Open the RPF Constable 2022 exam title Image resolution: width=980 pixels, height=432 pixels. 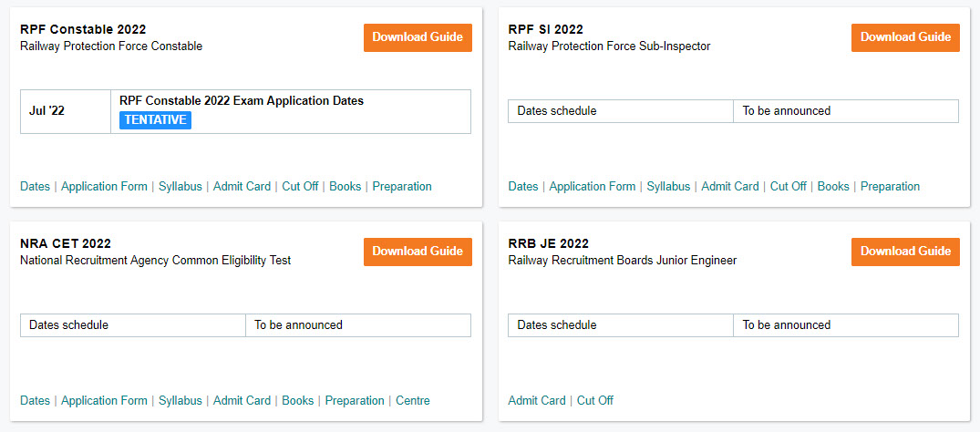(83, 30)
